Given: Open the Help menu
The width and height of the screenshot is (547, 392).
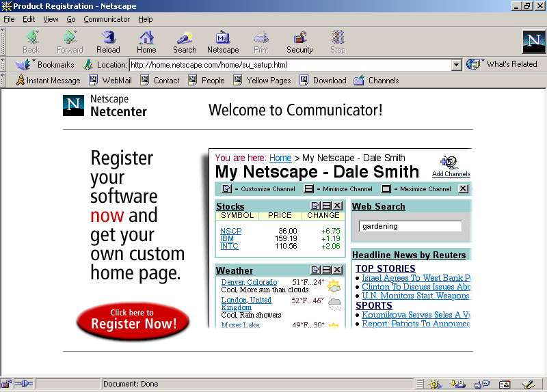Looking at the screenshot, I should tap(145, 20).
